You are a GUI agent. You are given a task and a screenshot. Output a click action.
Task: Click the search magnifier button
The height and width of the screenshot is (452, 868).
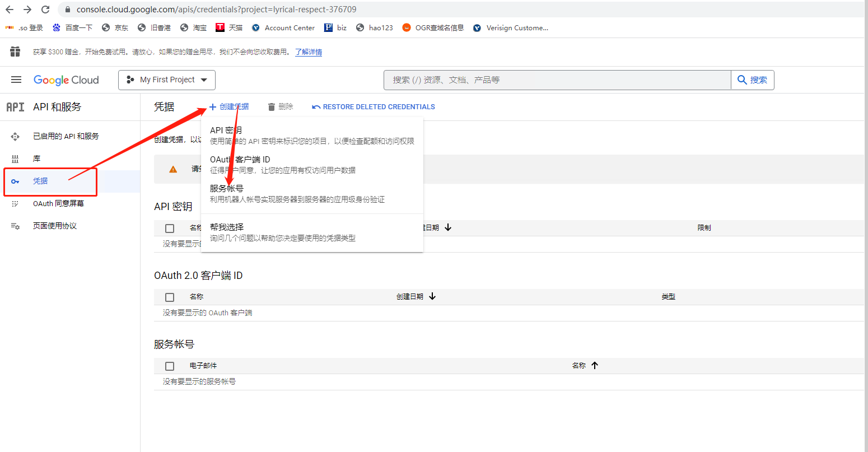(752, 80)
